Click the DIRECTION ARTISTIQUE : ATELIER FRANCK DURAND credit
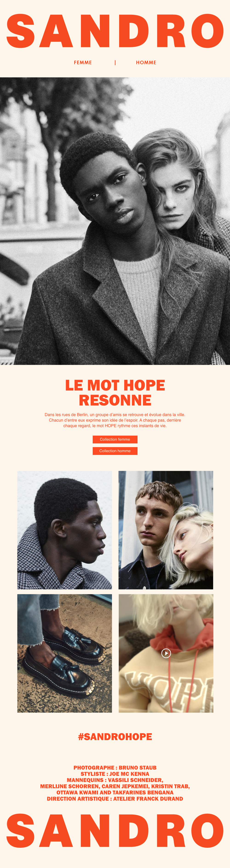The image size is (230, 868). pos(115,799)
